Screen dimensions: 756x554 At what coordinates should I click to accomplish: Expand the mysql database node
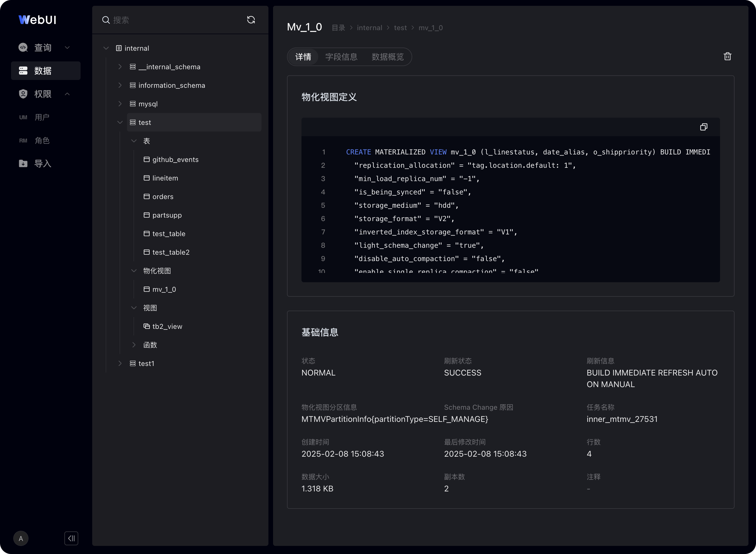coord(120,104)
